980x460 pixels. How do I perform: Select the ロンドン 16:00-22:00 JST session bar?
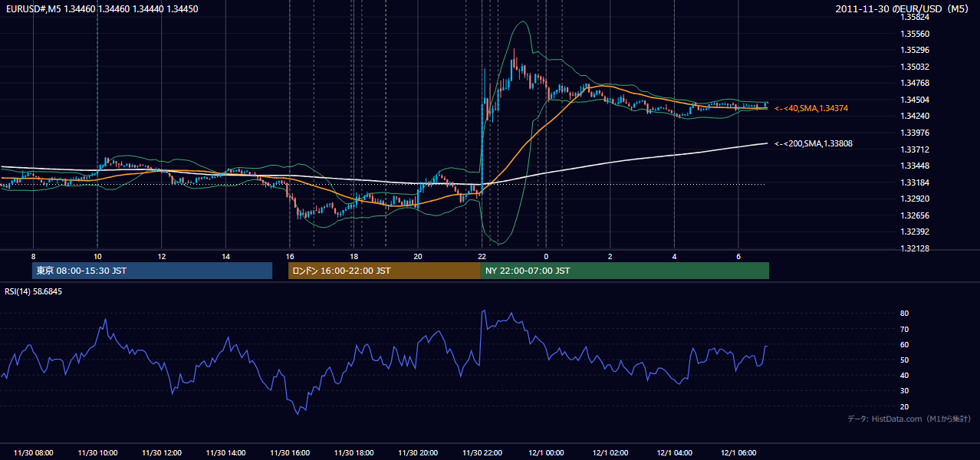coord(384,271)
